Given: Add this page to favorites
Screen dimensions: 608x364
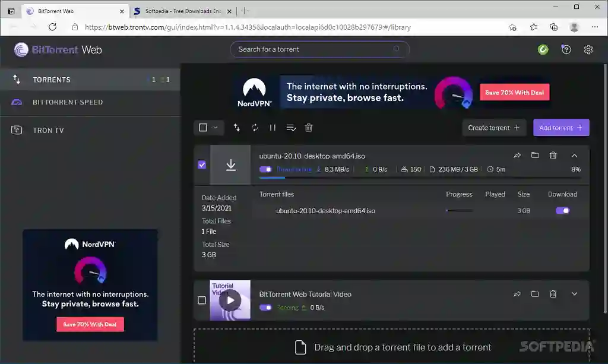Looking at the screenshot, I should [x=512, y=27].
